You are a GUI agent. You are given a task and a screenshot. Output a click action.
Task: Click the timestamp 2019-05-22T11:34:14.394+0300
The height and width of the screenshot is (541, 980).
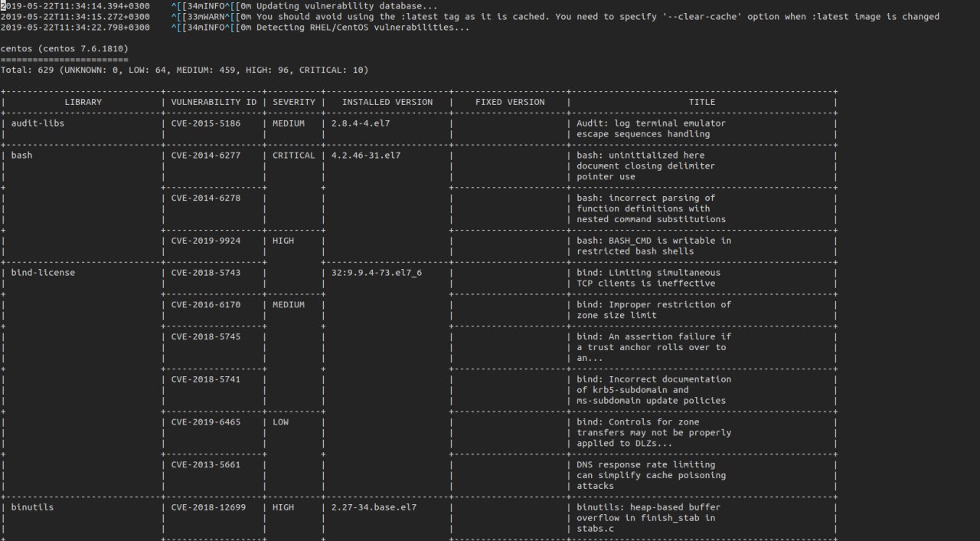click(75, 6)
